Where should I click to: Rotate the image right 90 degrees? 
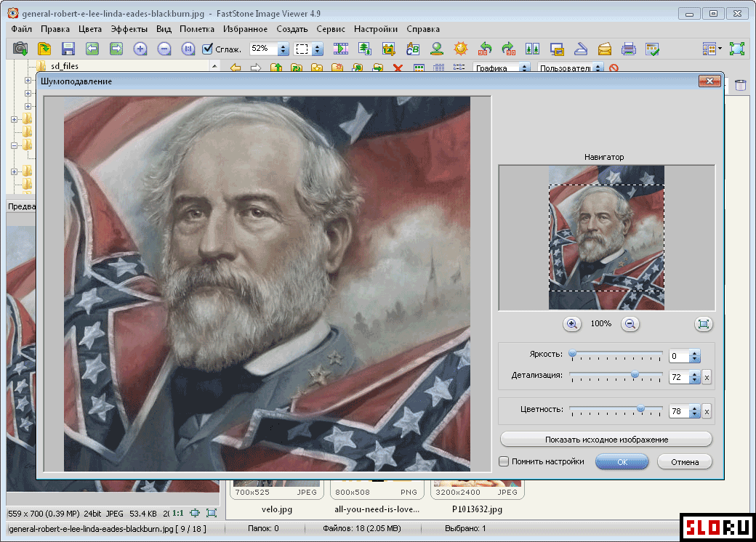coord(509,49)
